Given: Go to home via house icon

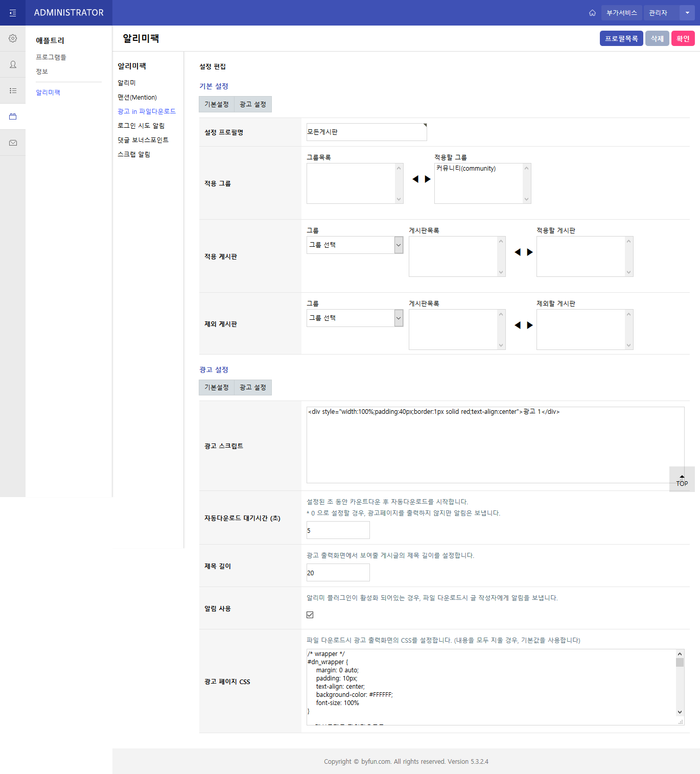Looking at the screenshot, I should coord(592,13).
